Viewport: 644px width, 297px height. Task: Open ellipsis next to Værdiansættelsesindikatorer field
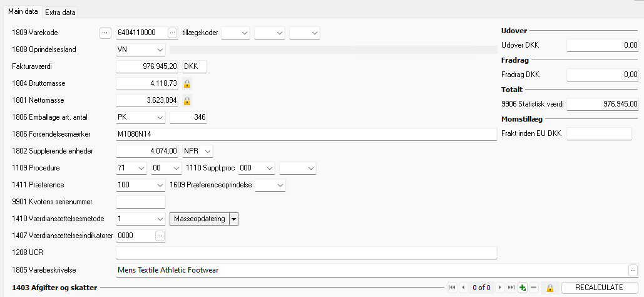160,236
